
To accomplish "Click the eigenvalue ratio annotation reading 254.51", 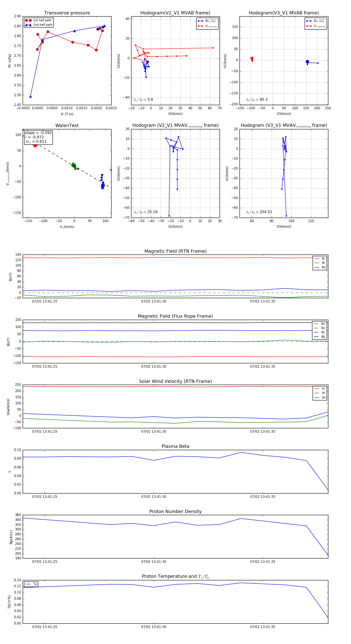I will point(259,212).
